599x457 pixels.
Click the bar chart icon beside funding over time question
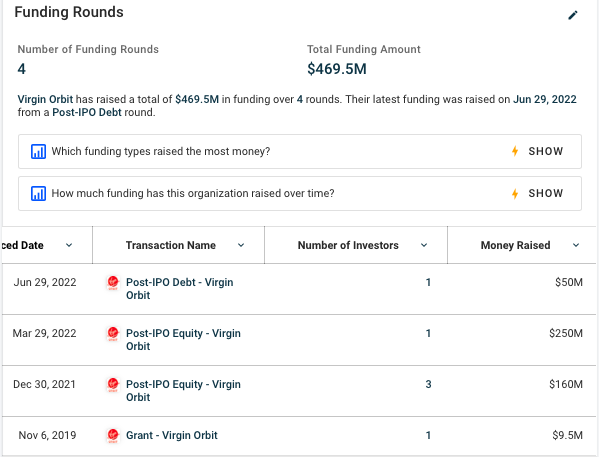point(38,193)
